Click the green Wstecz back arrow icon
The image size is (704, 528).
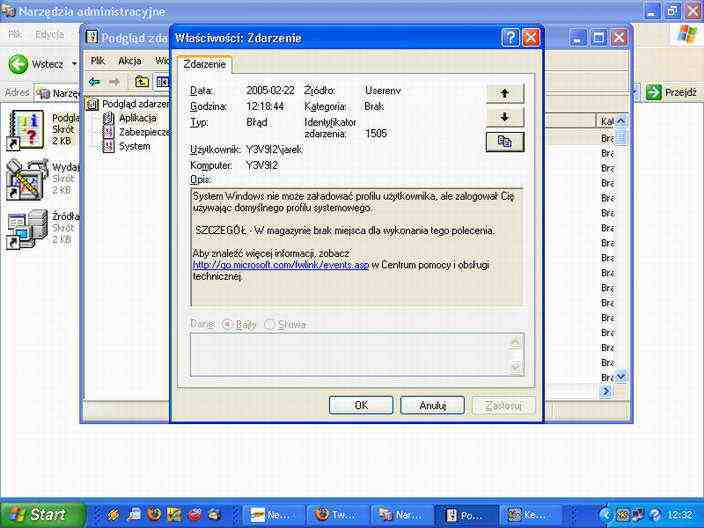[18, 64]
